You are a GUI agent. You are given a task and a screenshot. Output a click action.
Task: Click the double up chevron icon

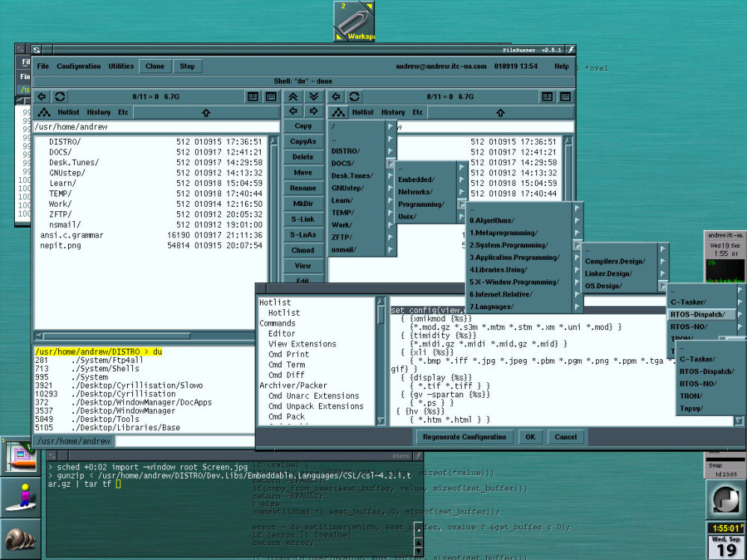point(293,96)
